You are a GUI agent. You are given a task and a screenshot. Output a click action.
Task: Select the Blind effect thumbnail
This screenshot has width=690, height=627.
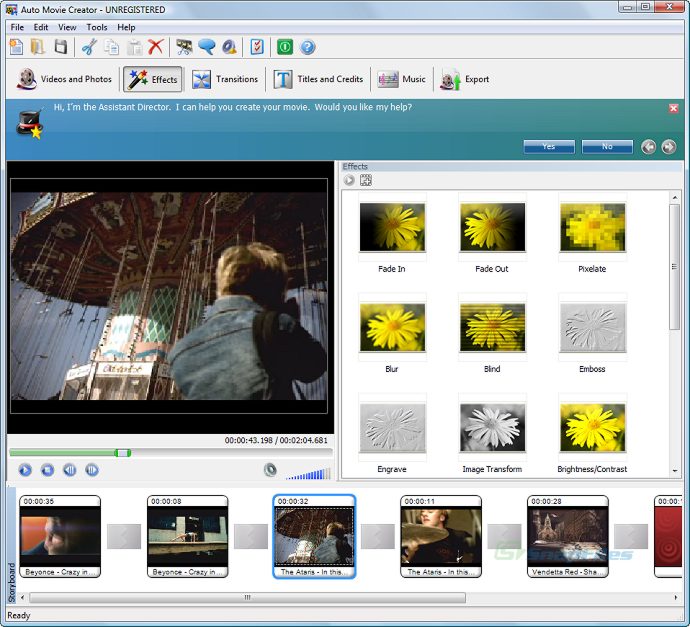click(492, 327)
